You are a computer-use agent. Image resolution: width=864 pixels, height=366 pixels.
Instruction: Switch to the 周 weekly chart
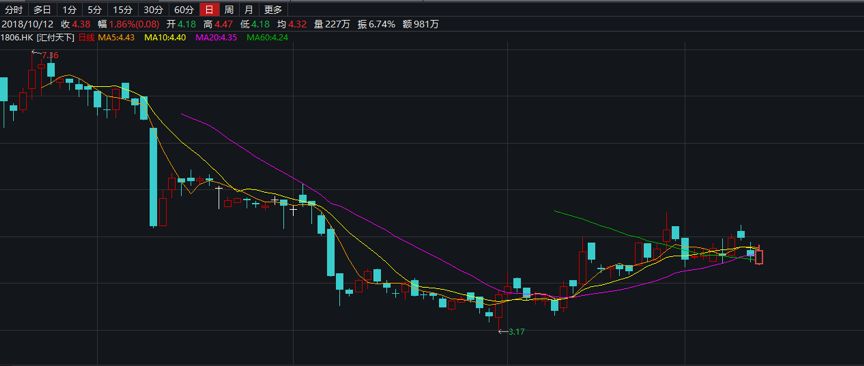tap(229, 9)
